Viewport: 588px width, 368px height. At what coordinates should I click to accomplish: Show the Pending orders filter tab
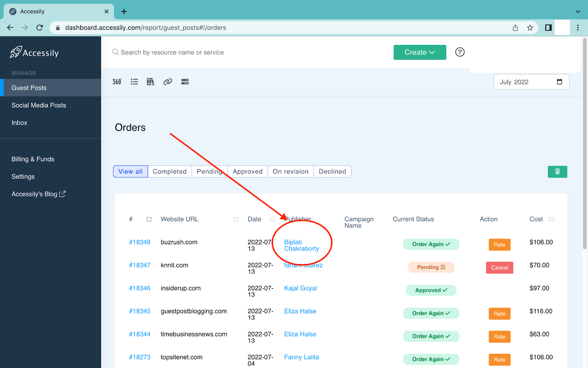209,171
